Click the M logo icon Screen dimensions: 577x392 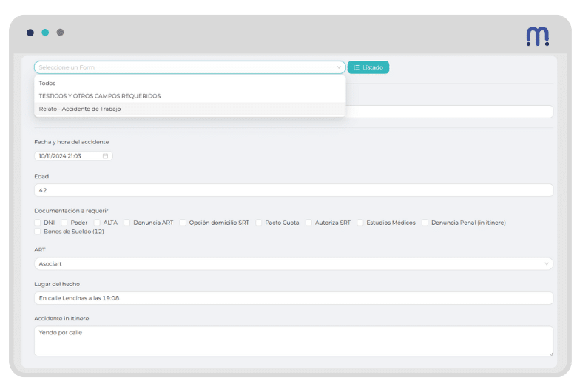coord(537,36)
